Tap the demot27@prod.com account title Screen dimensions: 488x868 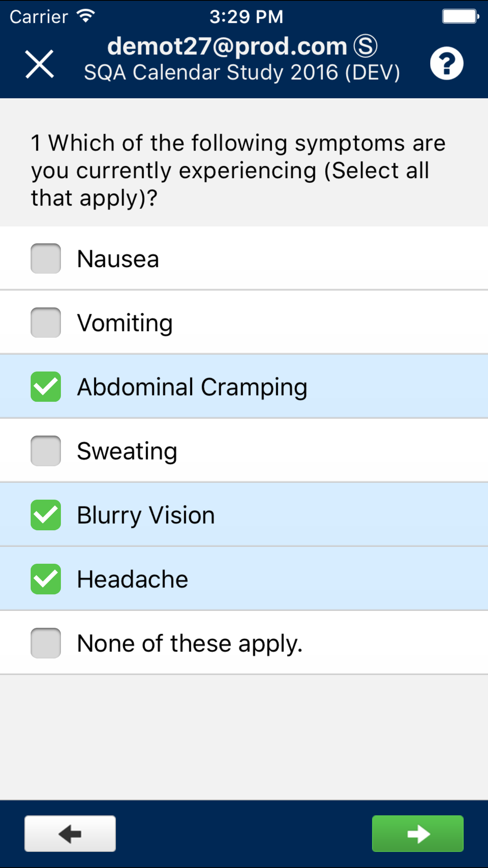[227, 46]
